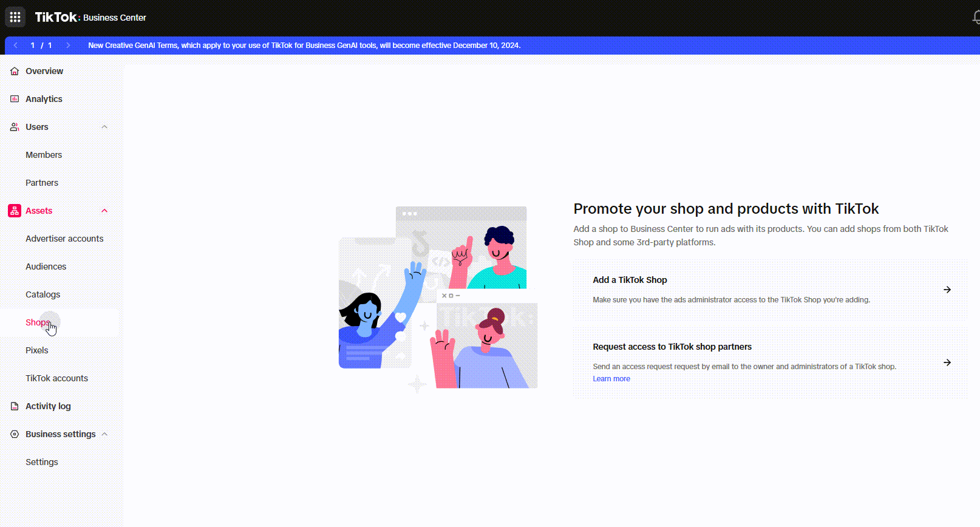Go to next announcement arrow
The height and width of the screenshot is (527, 980).
[68, 46]
